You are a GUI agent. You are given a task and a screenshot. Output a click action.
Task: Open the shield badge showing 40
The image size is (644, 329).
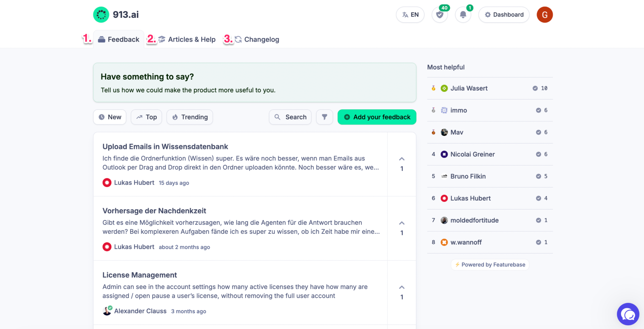[x=440, y=15]
